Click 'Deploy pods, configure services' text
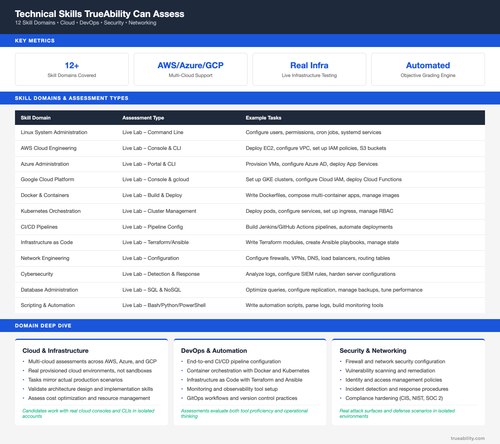The height and width of the screenshot is (444, 500). pyautogui.click(x=319, y=211)
